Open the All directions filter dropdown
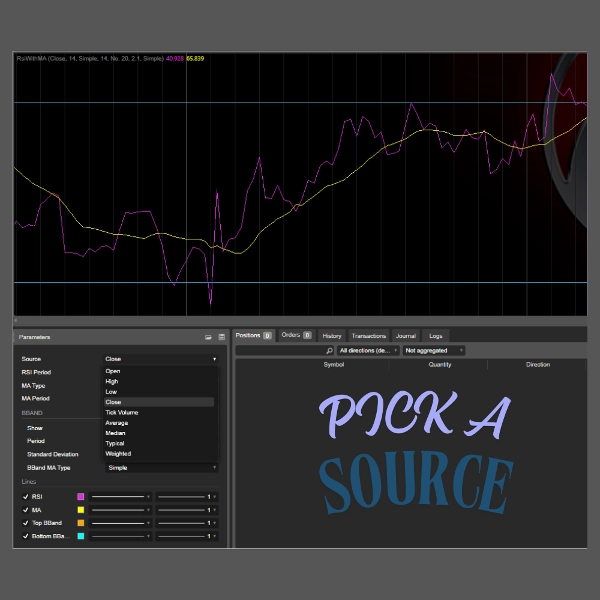 [368, 351]
